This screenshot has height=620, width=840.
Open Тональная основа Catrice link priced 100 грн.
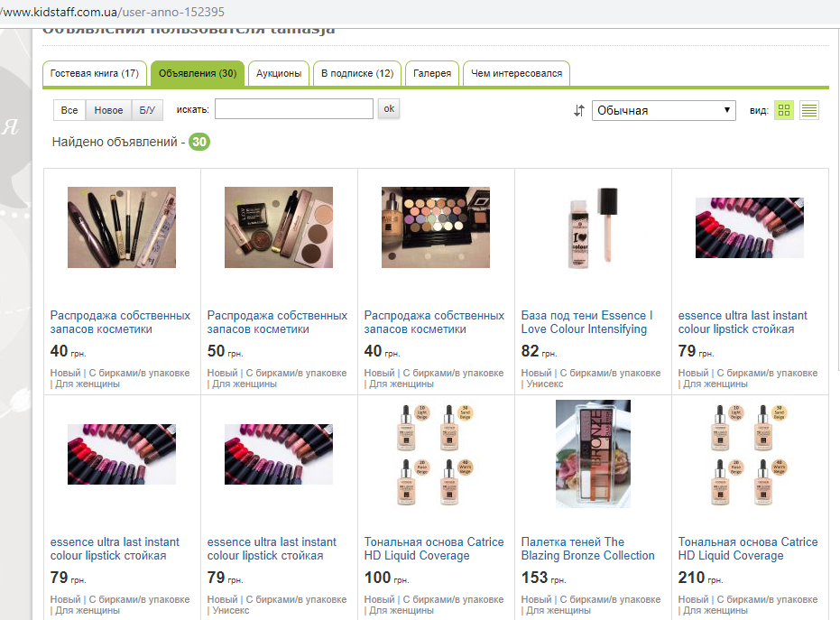click(x=434, y=549)
